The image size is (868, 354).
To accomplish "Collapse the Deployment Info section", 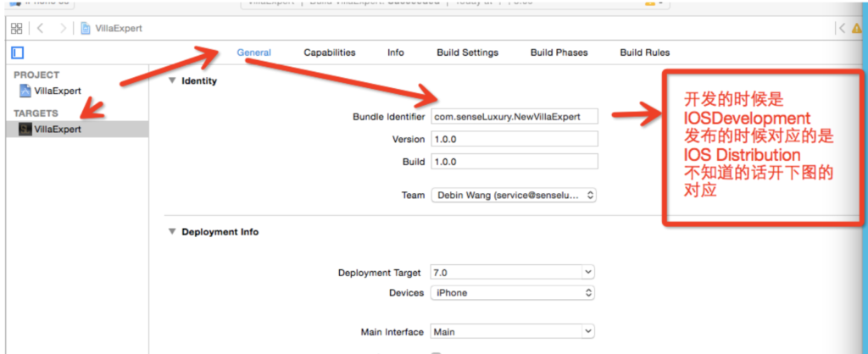I will tap(171, 232).
